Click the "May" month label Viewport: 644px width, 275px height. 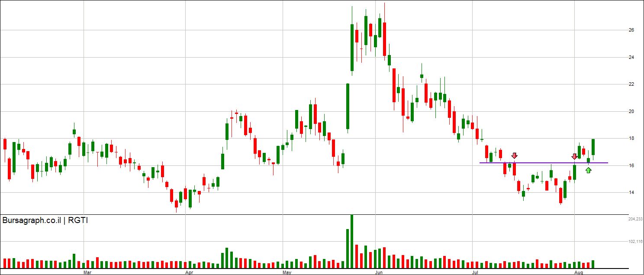click(x=287, y=272)
